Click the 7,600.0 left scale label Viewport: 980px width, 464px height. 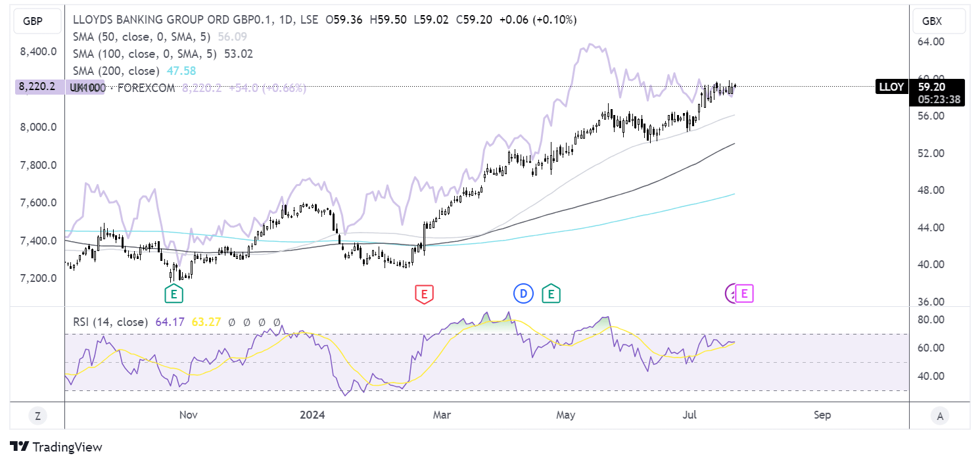click(38, 202)
